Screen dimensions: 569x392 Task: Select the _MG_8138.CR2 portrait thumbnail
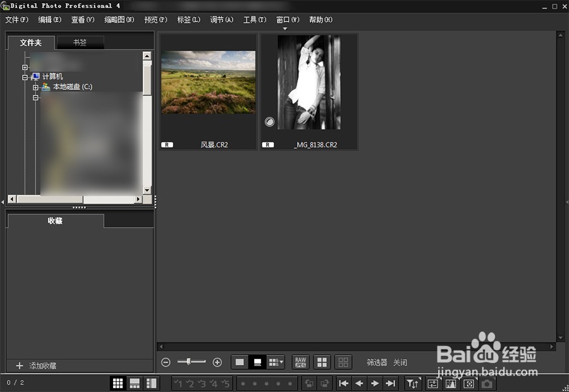point(309,92)
